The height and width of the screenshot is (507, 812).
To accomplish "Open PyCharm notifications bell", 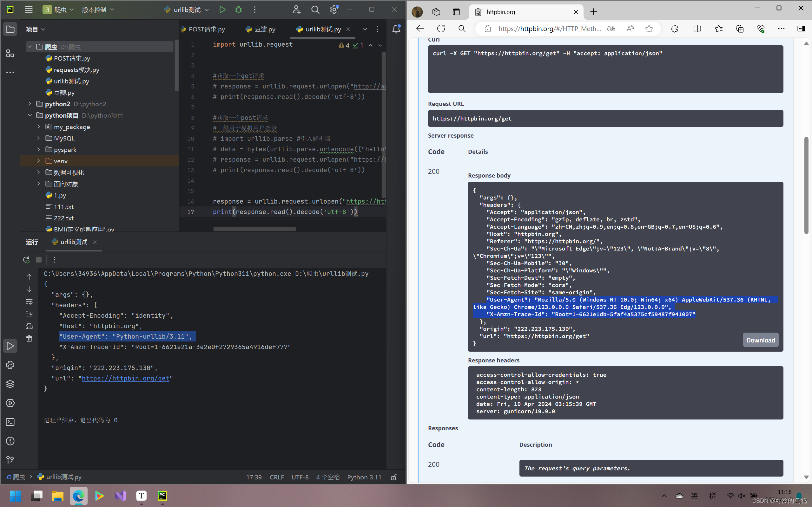I will pos(396,29).
